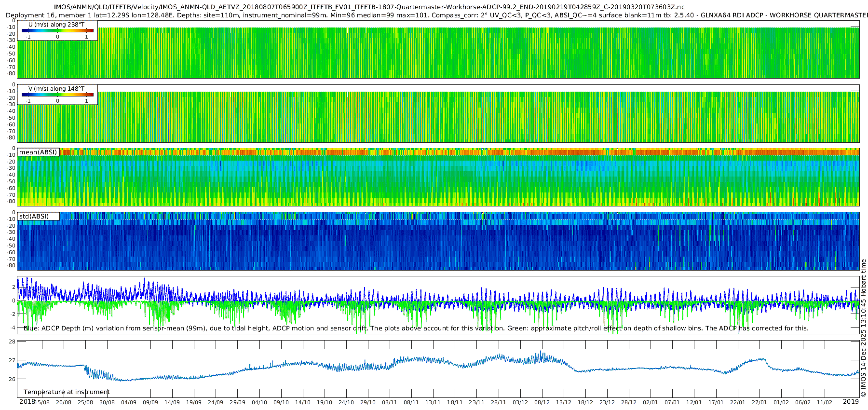Click the 'Temperature at instrument' label

pyautogui.click(x=67, y=392)
